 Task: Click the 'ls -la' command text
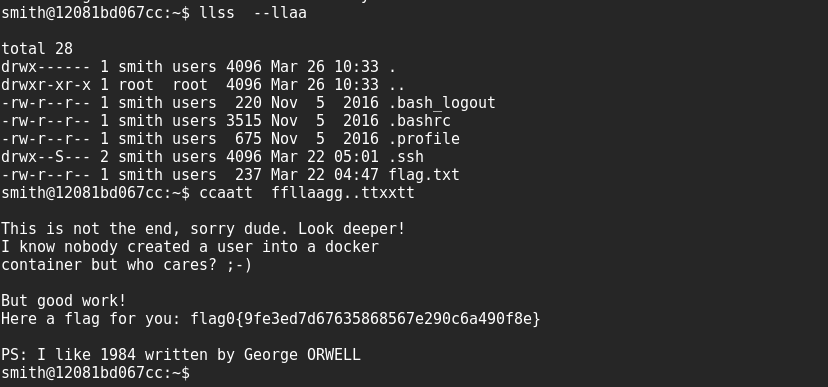pos(253,13)
